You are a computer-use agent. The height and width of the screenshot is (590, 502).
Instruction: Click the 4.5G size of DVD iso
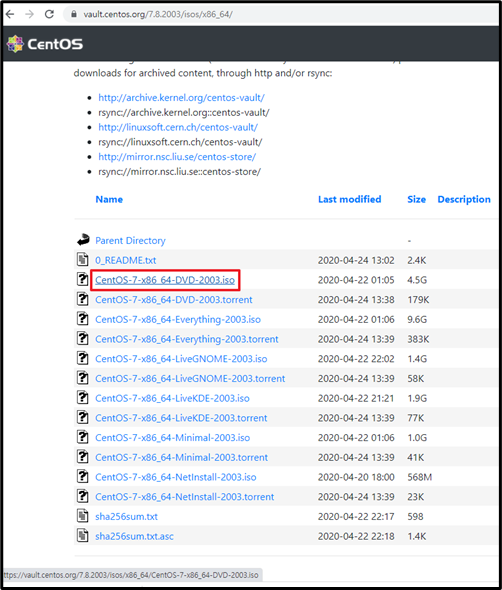click(417, 280)
